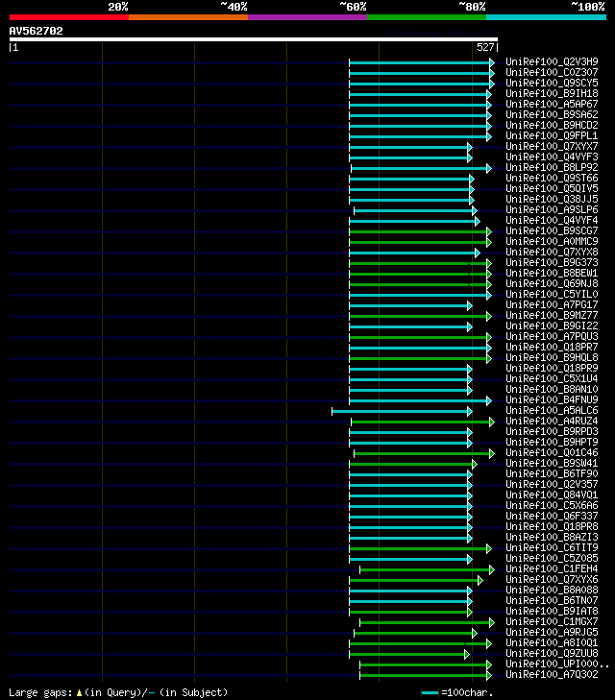Click the UniRef100_A8I0Q1 label
The height and width of the screenshot is (700, 615).
(552, 642)
